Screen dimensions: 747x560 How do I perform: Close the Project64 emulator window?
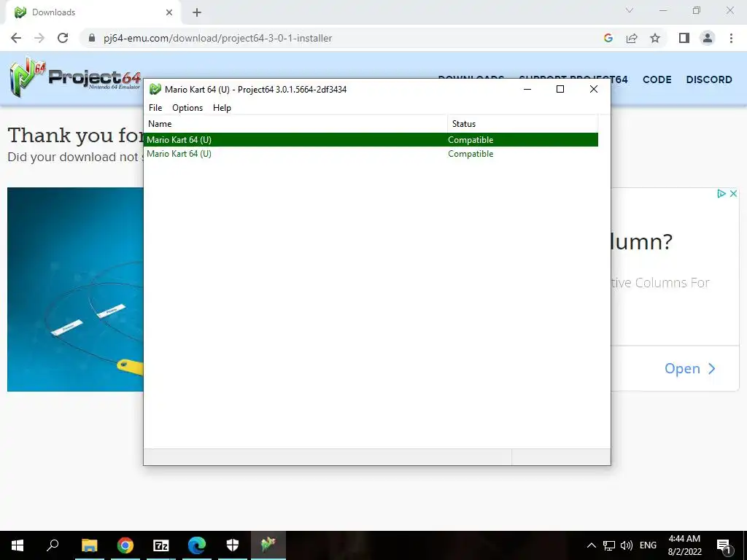pyautogui.click(x=594, y=89)
